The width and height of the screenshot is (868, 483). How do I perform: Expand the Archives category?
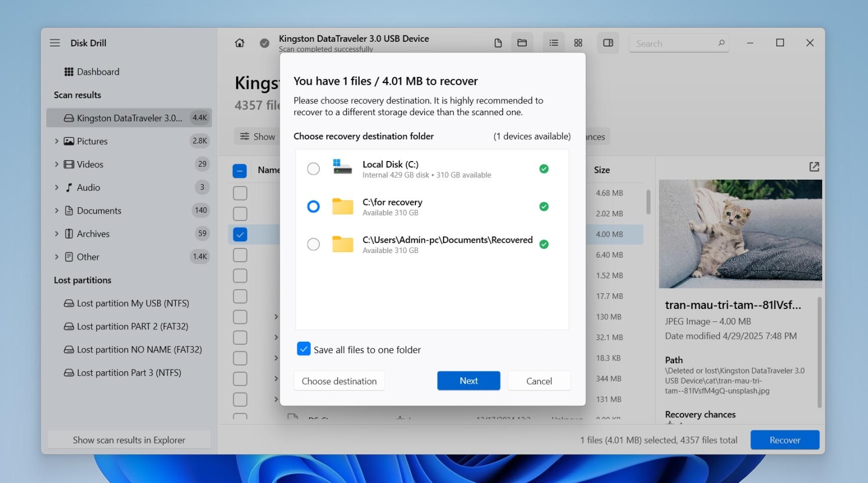pos(57,234)
